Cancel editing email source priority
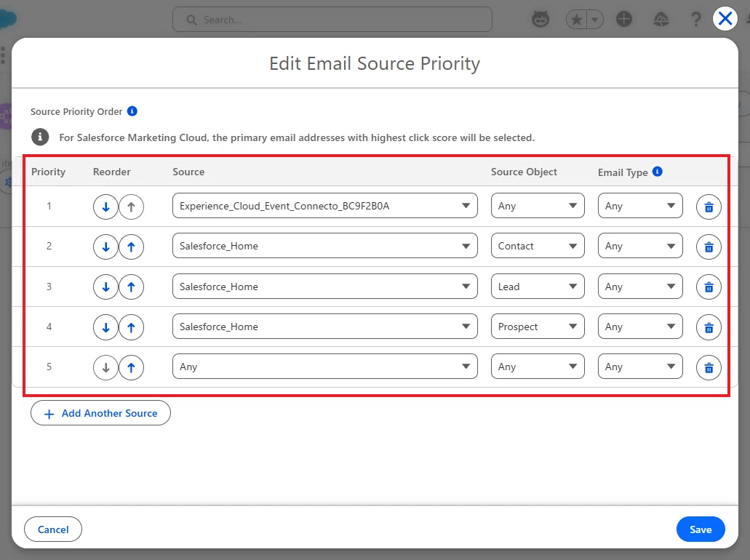This screenshot has height=560, width=750. (53, 529)
